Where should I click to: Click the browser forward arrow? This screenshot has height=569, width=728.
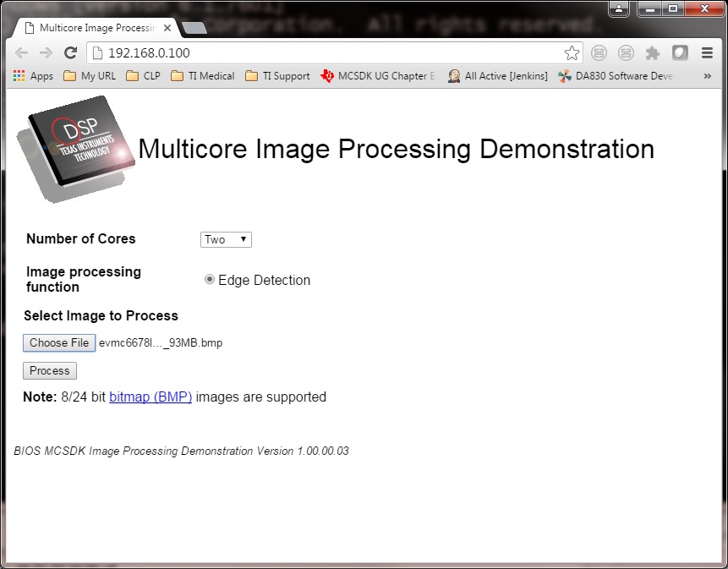coord(46,53)
